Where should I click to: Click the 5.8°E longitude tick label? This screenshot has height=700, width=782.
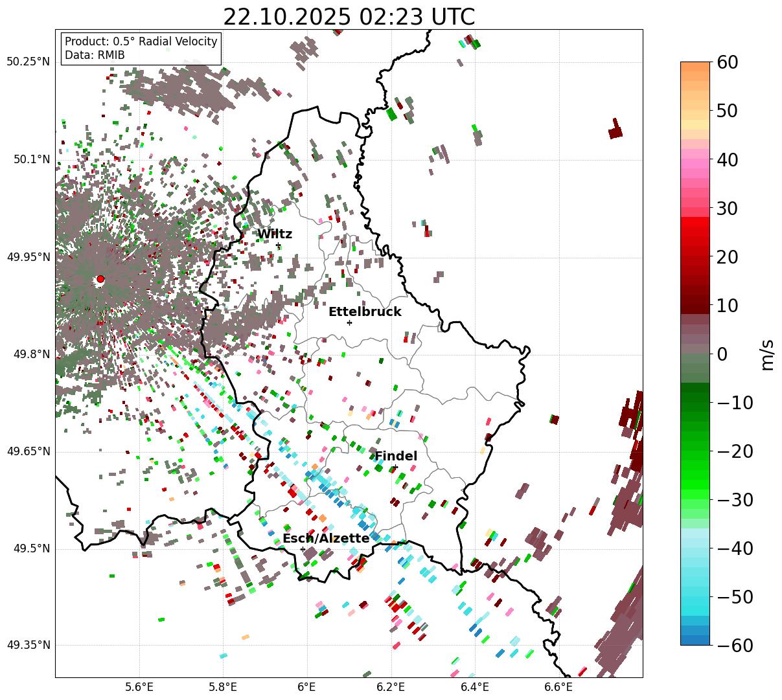click(223, 686)
